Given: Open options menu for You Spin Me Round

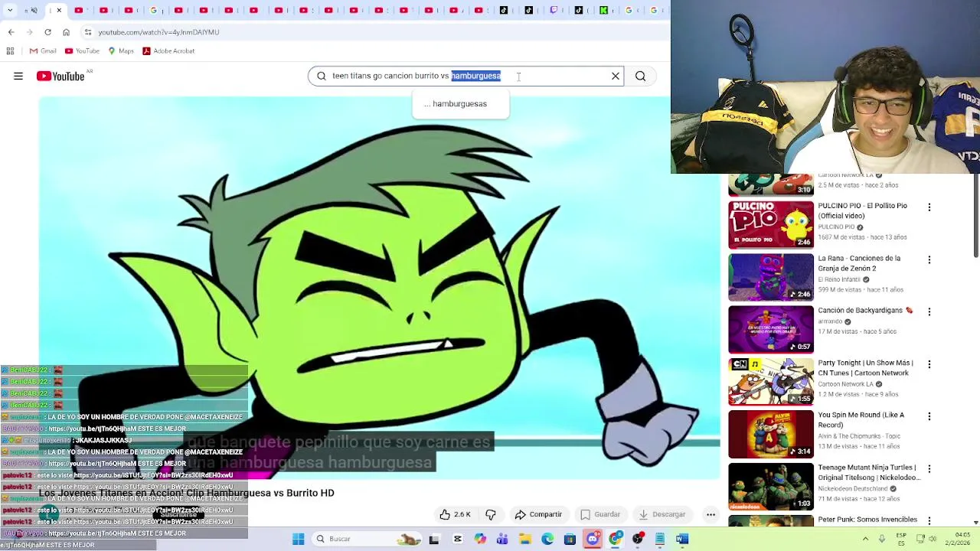Looking at the screenshot, I should [929, 416].
